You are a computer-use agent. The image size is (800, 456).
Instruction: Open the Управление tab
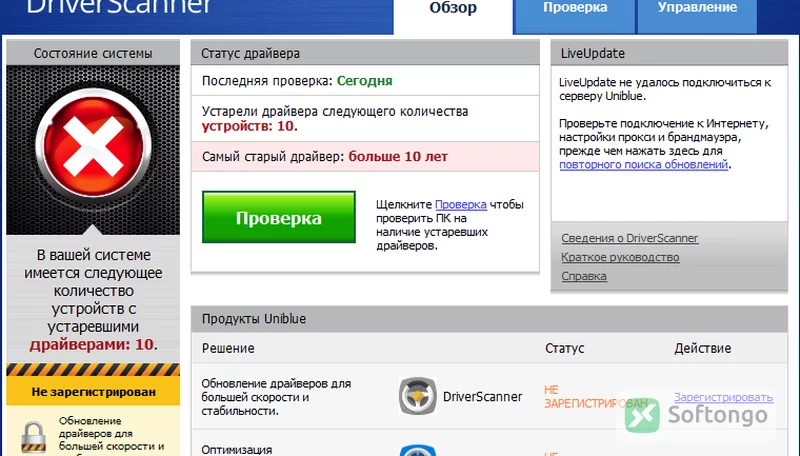[x=697, y=15]
